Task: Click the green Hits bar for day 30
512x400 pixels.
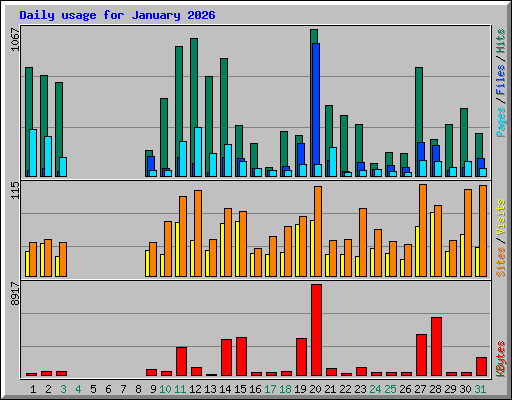Action: pos(464,135)
